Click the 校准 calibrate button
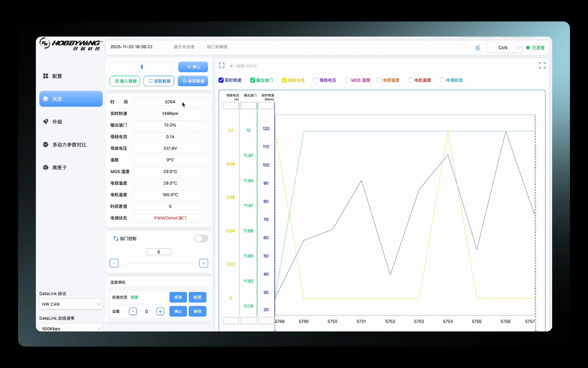This screenshot has width=588, height=368. coord(178,297)
